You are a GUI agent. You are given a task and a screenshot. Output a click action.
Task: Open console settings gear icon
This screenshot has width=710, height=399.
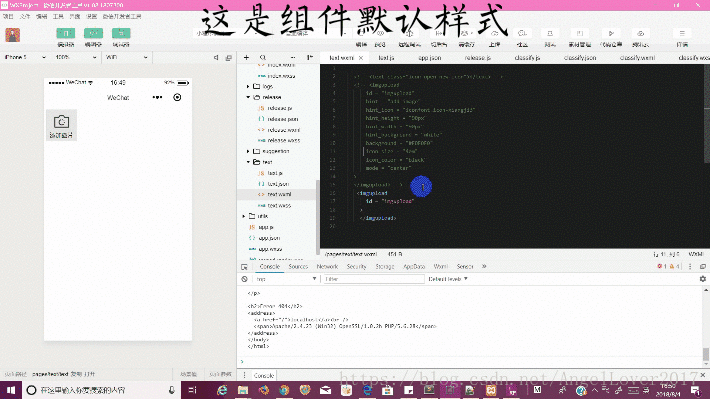tap(703, 279)
